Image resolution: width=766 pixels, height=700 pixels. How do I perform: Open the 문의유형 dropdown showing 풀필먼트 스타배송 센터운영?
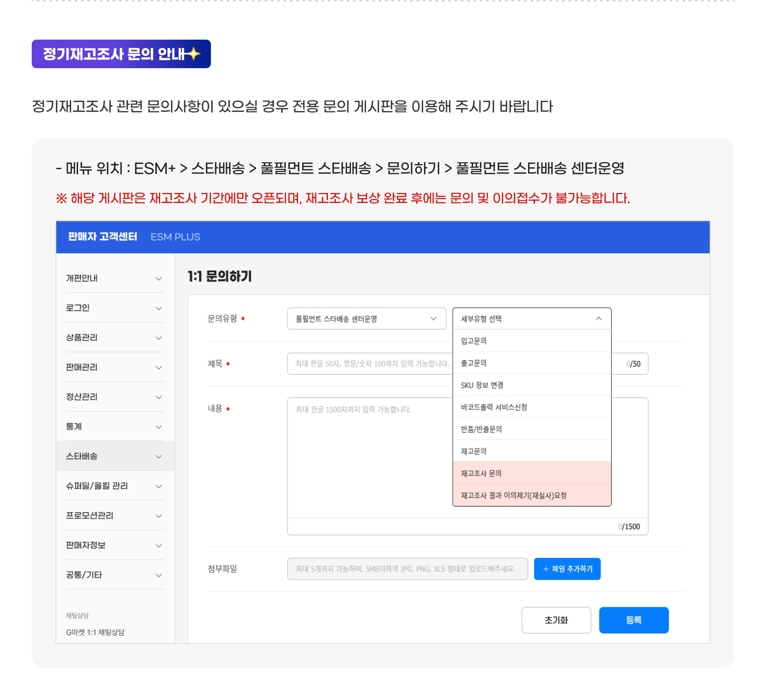pos(366,318)
